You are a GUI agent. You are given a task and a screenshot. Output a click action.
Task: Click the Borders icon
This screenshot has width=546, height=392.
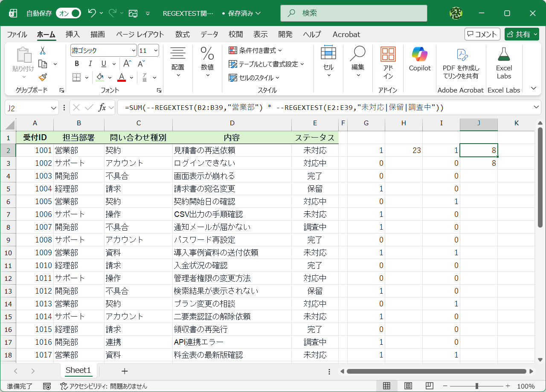[x=77, y=78]
